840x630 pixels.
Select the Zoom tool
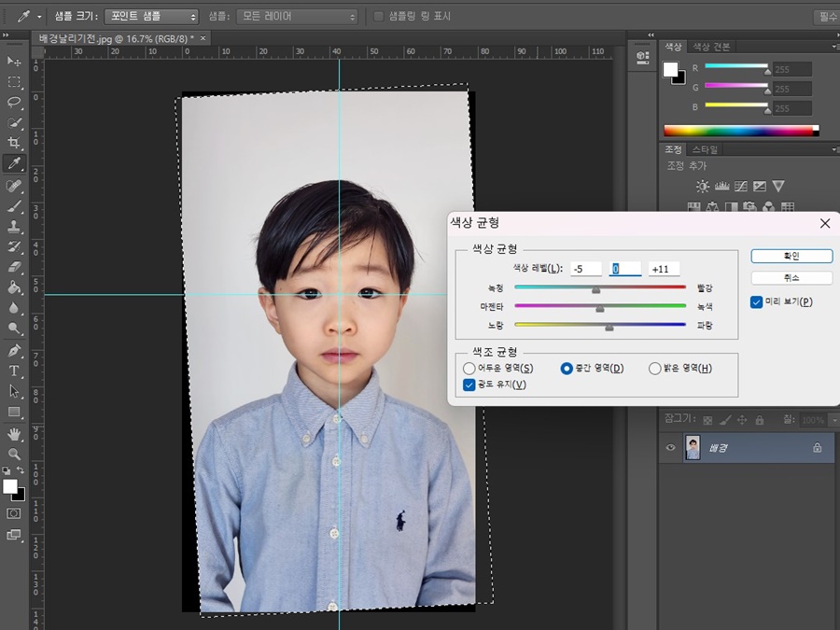click(14, 455)
